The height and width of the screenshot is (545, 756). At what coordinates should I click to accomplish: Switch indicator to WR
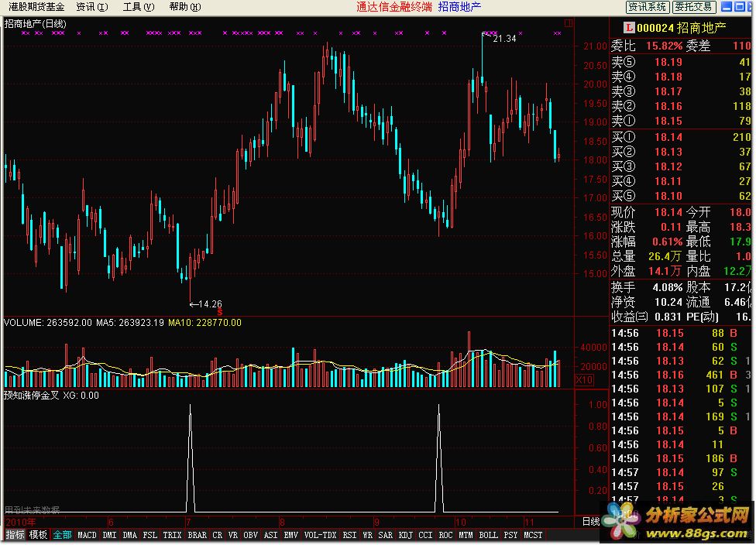[x=367, y=535]
